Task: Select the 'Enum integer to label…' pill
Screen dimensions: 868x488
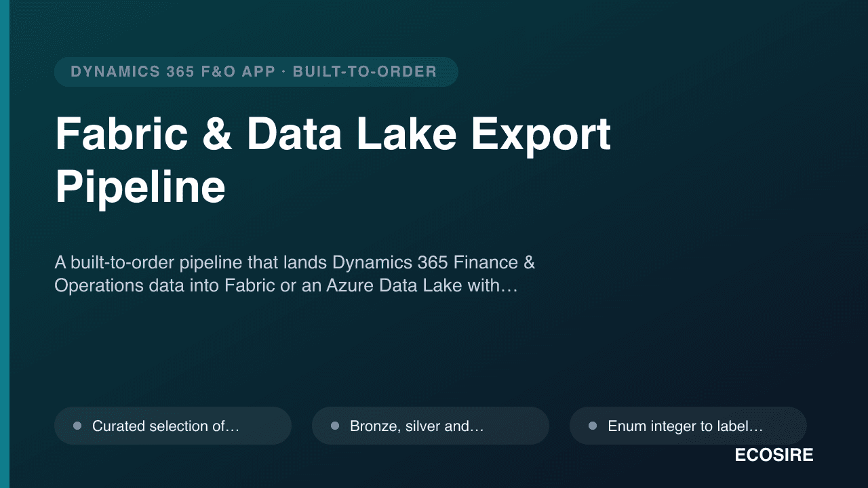Action: click(688, 426)
